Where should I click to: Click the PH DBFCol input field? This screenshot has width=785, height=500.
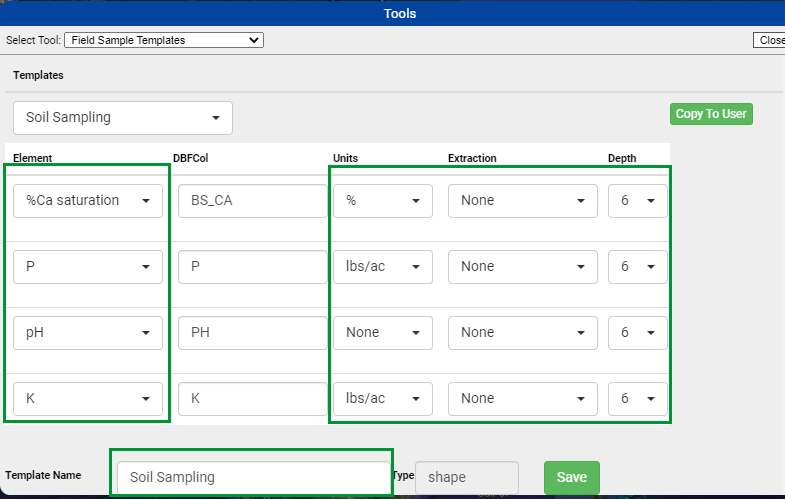(x=252, y=333)
